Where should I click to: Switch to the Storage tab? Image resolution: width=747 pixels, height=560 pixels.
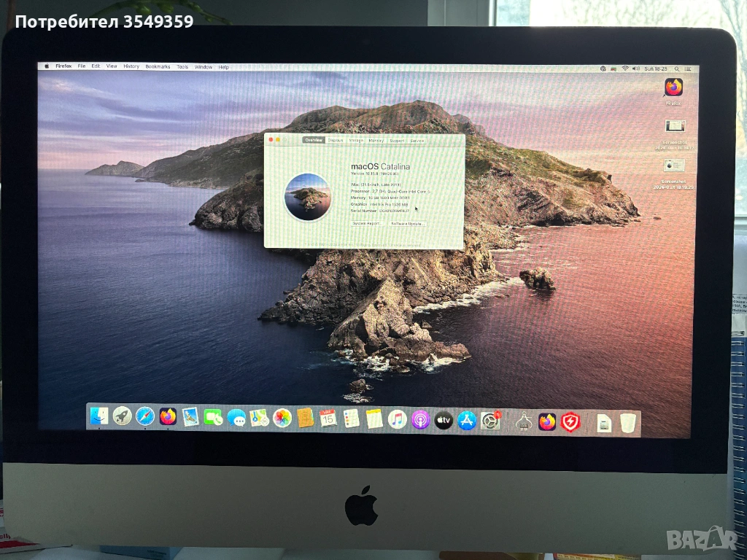[x=356, y=140]
